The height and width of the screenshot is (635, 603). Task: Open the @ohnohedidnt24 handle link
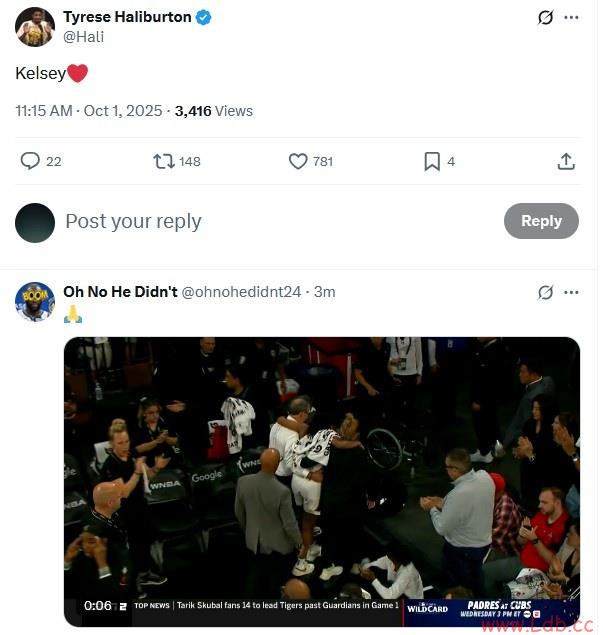coord(241,292)
